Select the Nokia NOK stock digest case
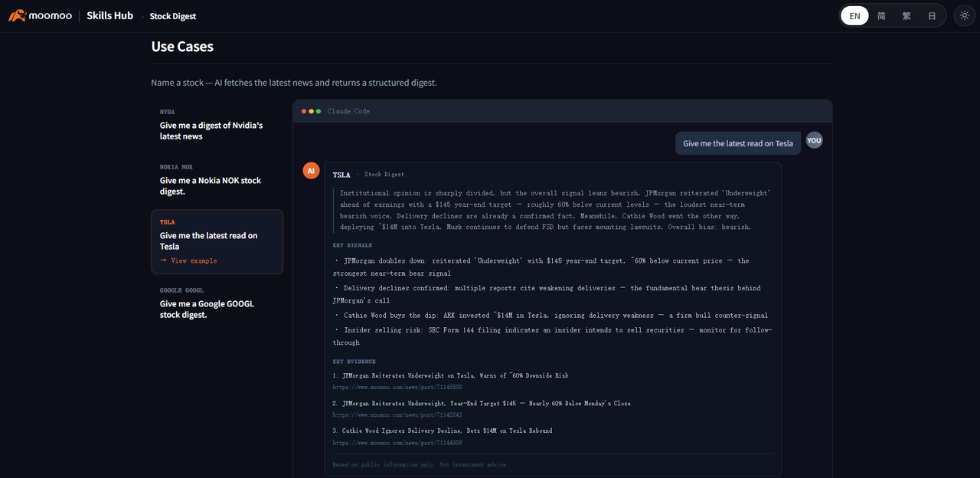This screenshot has width=980, height=478. click(217, 181)
